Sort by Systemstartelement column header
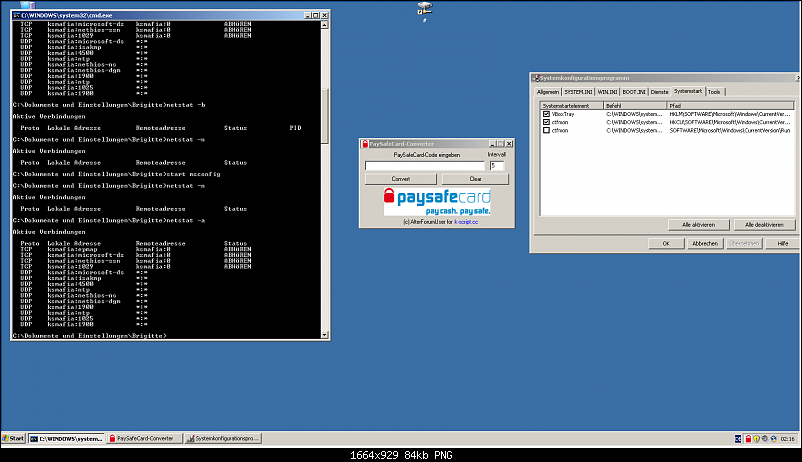 572,106
